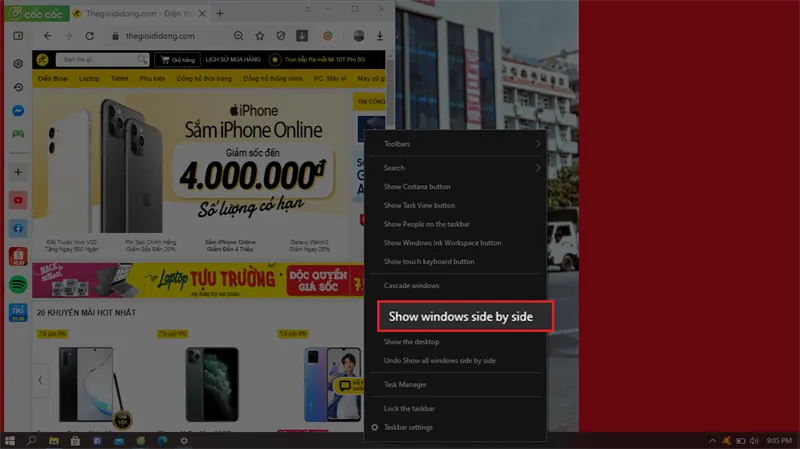Click the Cốc Cốc logo button
This screenshot has height=449, width=800.
(36, 14)
